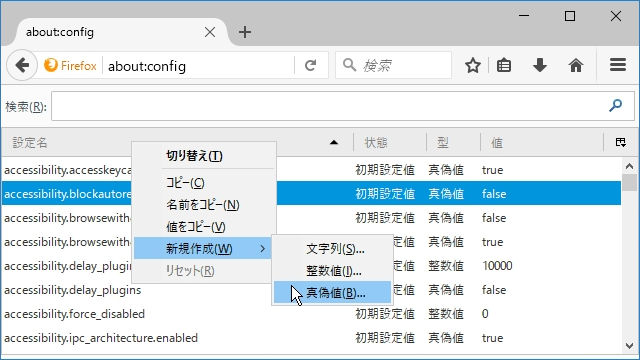Click the value 10000 cell
Image resolution: width=640 pixels, height=360 pixels.
coord(497,266)
